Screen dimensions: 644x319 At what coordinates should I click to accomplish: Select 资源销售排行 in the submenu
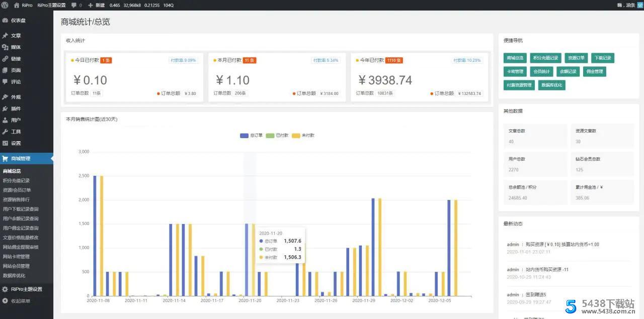[16, 199]
